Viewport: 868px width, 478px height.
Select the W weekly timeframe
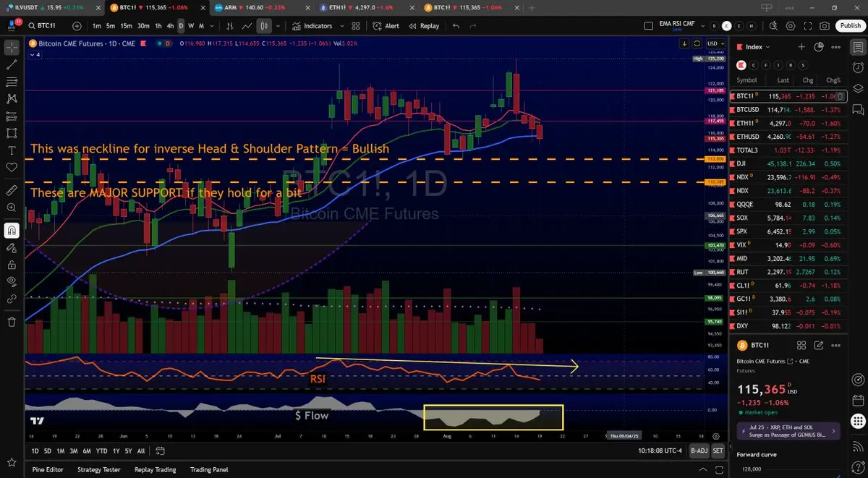coord(191,26)
